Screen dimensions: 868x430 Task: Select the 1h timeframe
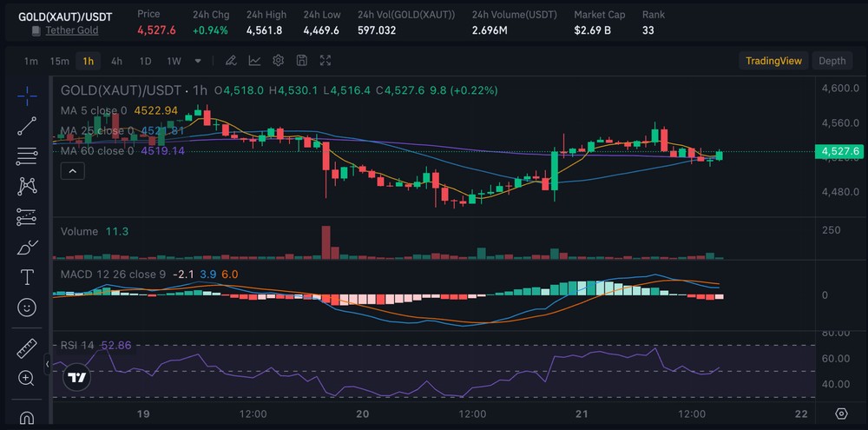tap(88, 61)
